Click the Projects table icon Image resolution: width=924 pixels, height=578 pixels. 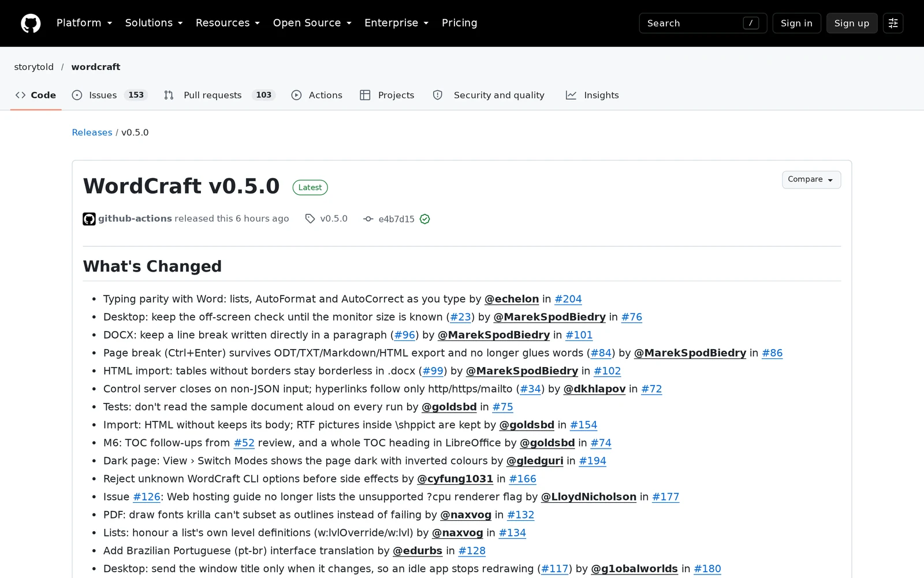point(365,95)
